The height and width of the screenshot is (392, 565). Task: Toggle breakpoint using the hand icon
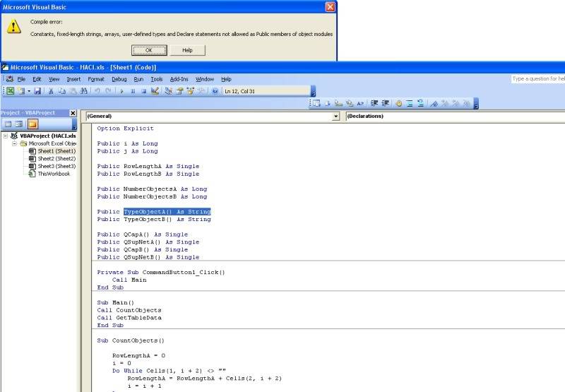[398, 103]
